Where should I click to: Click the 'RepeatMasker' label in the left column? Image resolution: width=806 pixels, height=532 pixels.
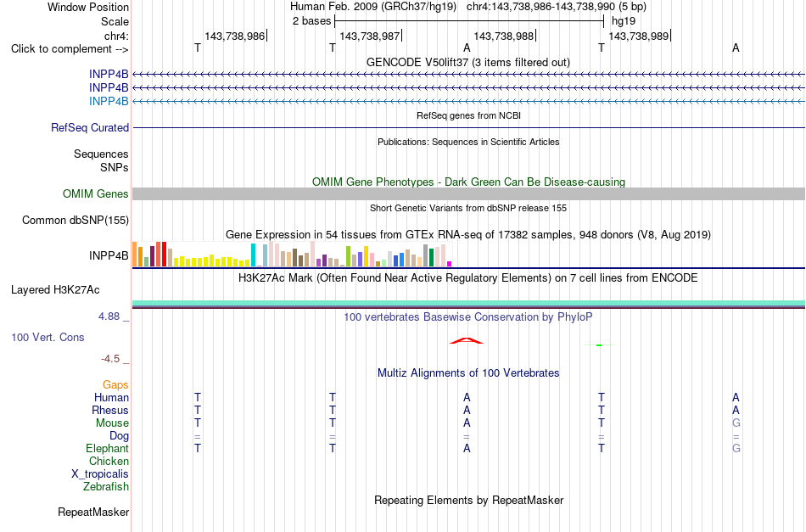(93, 512)
